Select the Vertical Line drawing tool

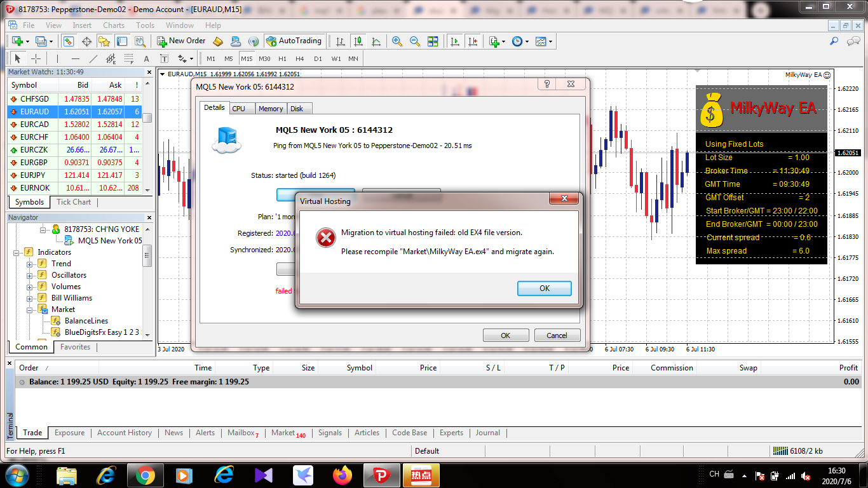58,58
